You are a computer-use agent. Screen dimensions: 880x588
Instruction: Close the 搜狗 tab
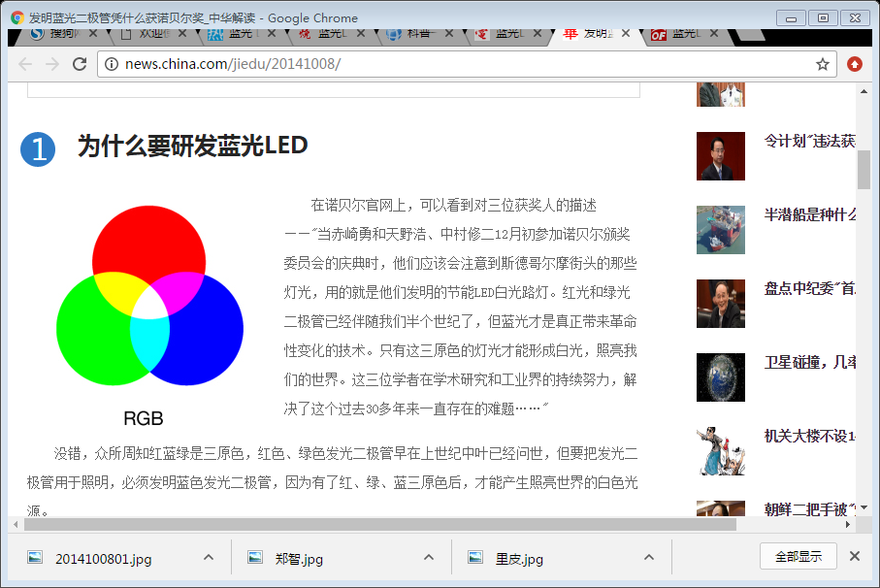pyautogui.click(x=93, y=34)
